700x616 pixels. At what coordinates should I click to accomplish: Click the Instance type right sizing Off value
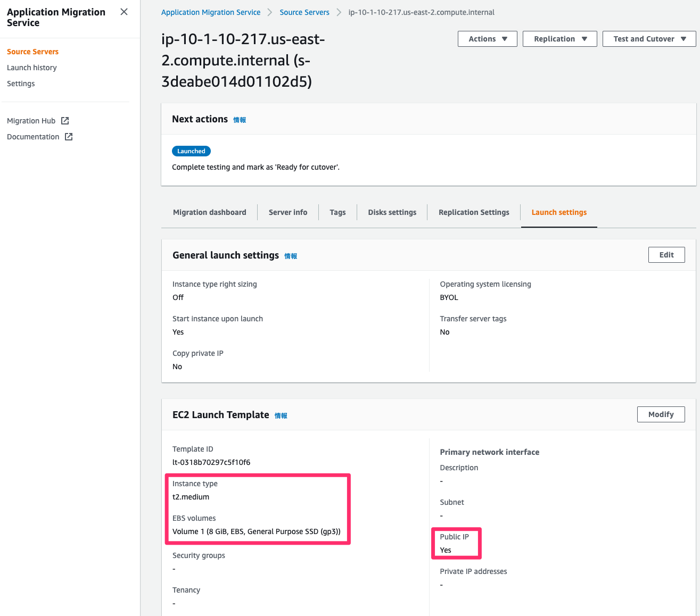178,297
